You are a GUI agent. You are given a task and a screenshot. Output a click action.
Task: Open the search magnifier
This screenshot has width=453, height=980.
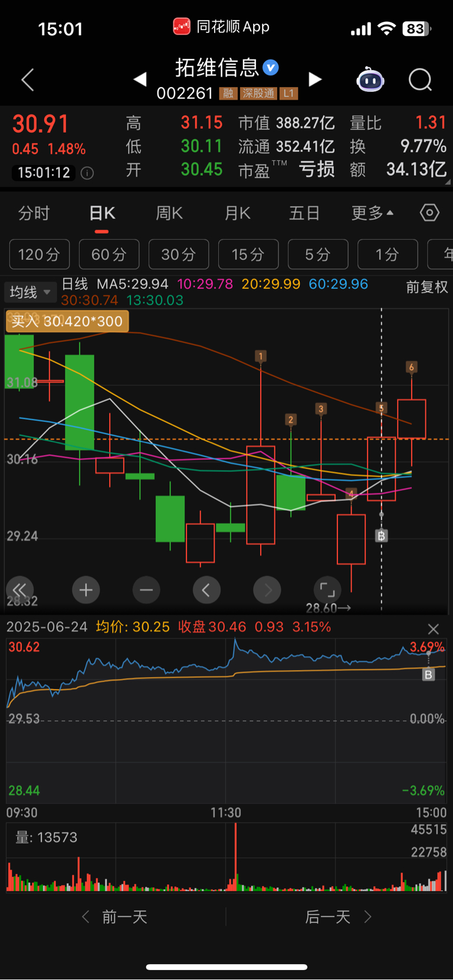click(420, 80)
